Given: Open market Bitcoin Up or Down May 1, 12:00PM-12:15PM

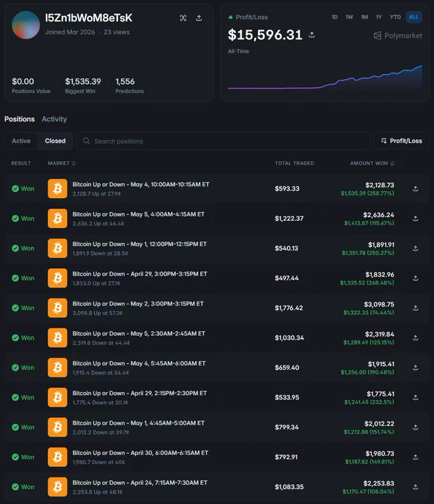Looking at the screenshot, I should click(139, 245).
